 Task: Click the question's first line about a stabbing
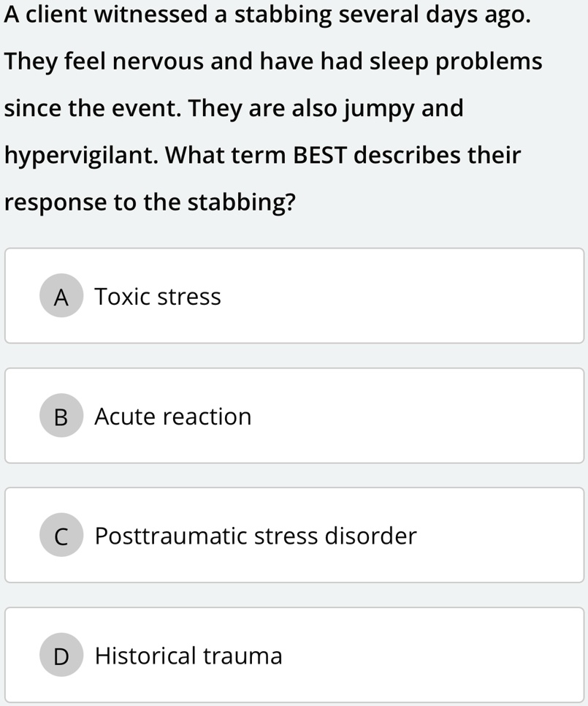tap(266, 15)
